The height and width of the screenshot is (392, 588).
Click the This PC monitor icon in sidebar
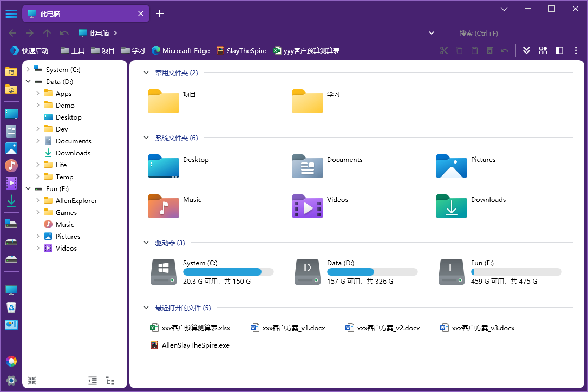(x=11, y=290)
